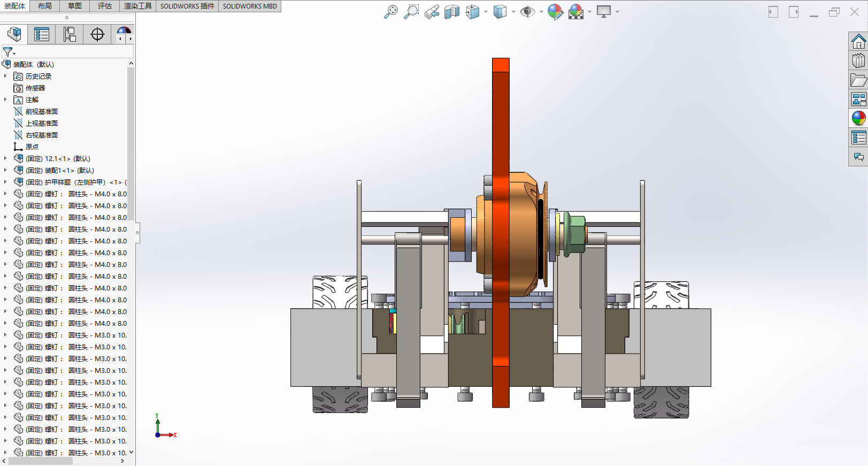This screenshot has width=868, height=466.
Task: Open the FeatureManager design tree tab
Action: pos(14,34)
